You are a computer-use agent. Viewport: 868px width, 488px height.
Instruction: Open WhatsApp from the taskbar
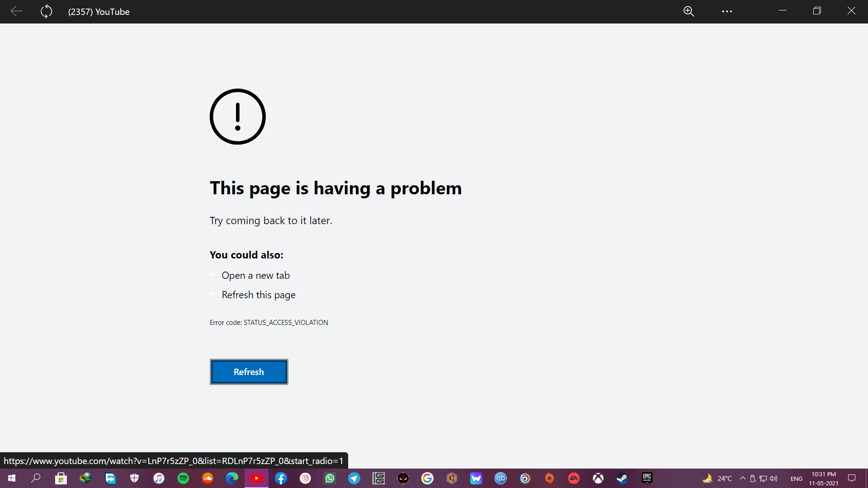(330, 478)
